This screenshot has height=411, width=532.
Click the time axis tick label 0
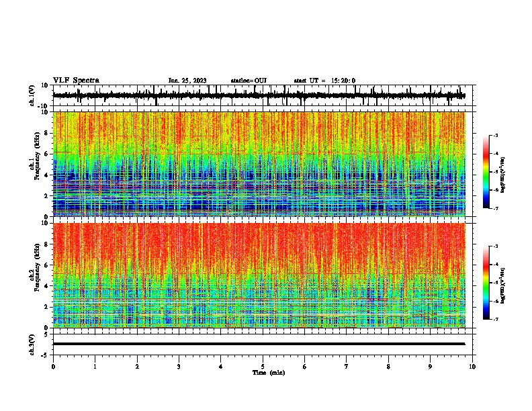point(53,367)
